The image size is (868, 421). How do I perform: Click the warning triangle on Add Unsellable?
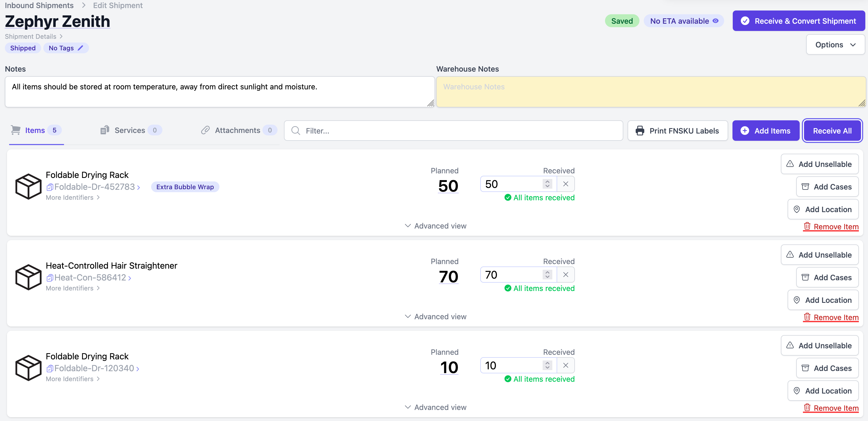click(x=791, y=164)
